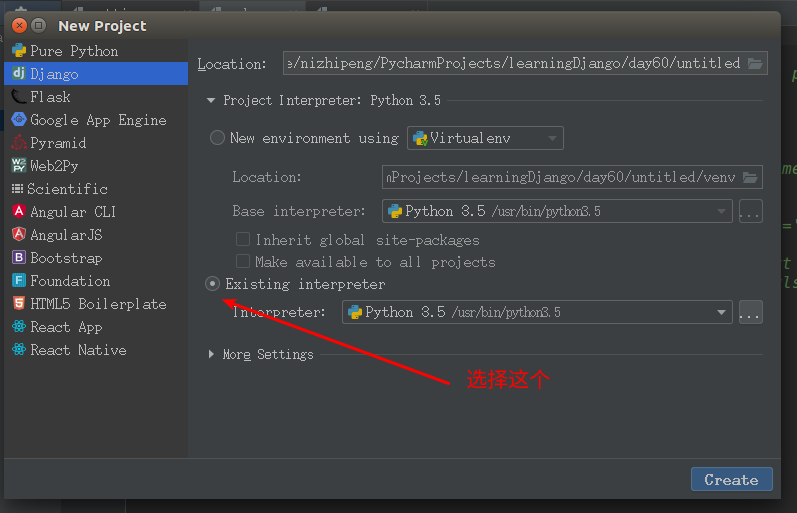Check Make available to all projects

coord(243,261)
